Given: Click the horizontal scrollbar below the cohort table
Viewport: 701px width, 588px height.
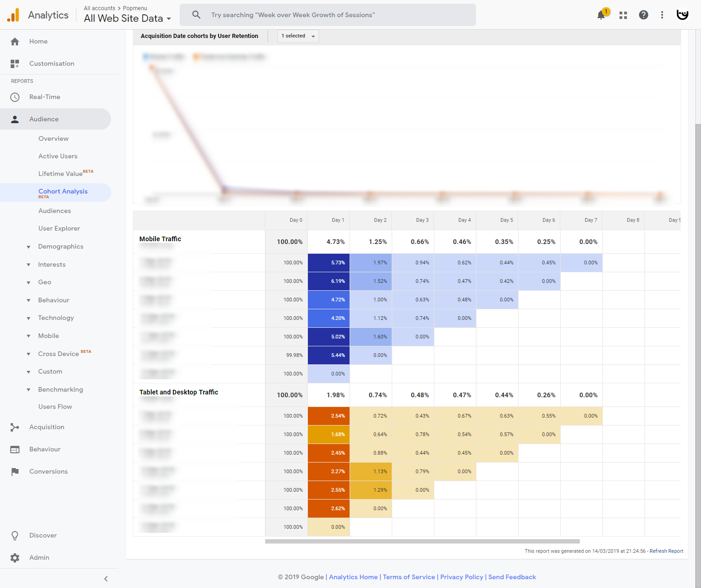Looking at the screenshot, I should [422, 541].
